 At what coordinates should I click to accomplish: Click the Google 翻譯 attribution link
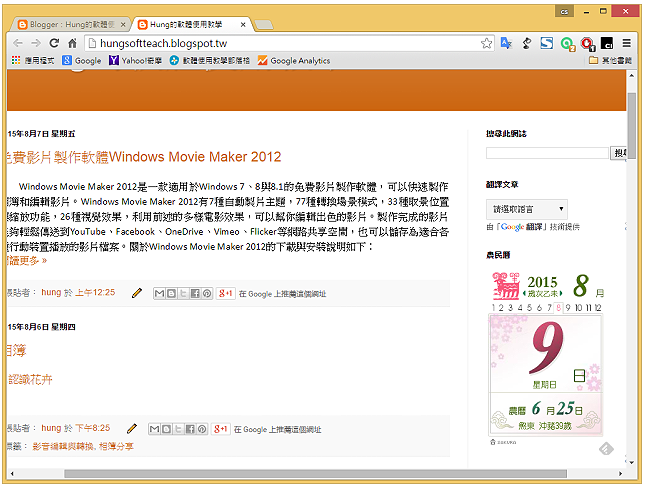(524, 227)
